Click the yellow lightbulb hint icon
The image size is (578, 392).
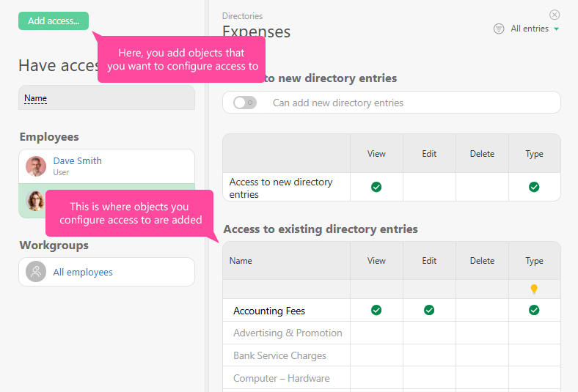point(534,289)
